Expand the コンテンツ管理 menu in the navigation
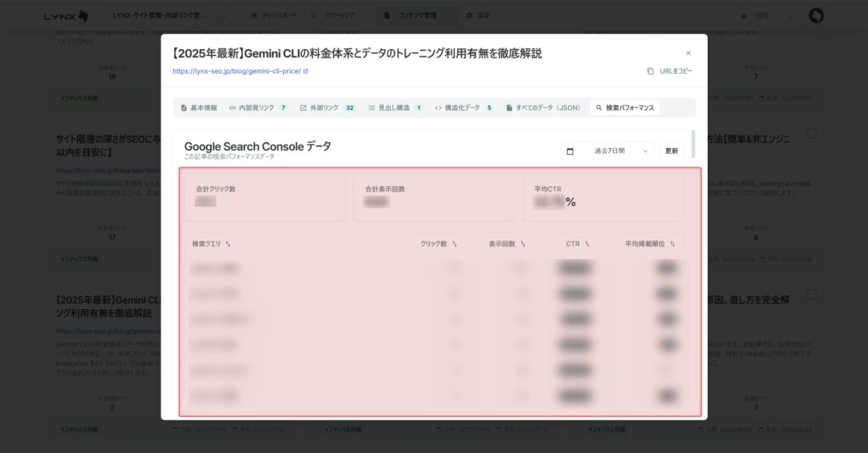Viewport: 868px width, 453px height. point(447,15)
